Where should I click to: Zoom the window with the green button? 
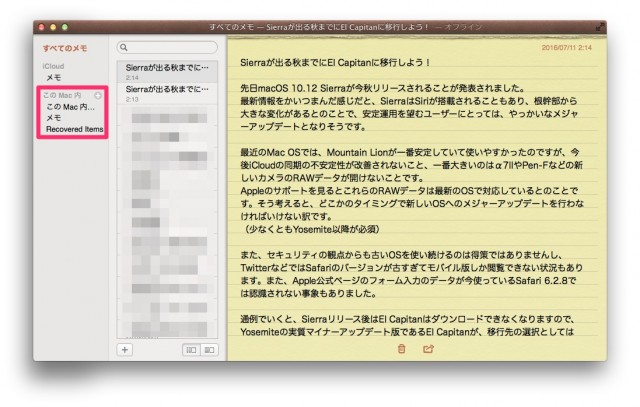pos(64,27)
